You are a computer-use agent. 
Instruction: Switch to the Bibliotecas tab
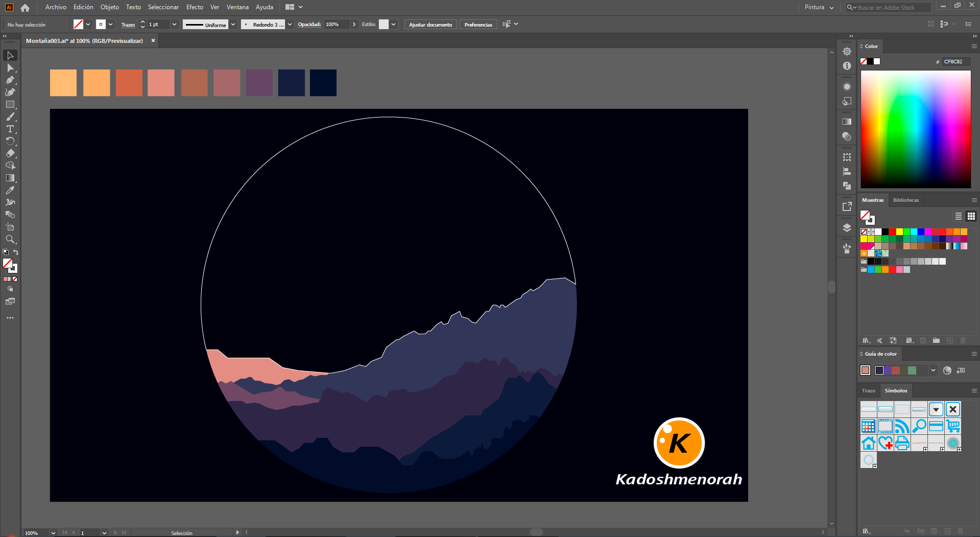[x=906, y=200]
